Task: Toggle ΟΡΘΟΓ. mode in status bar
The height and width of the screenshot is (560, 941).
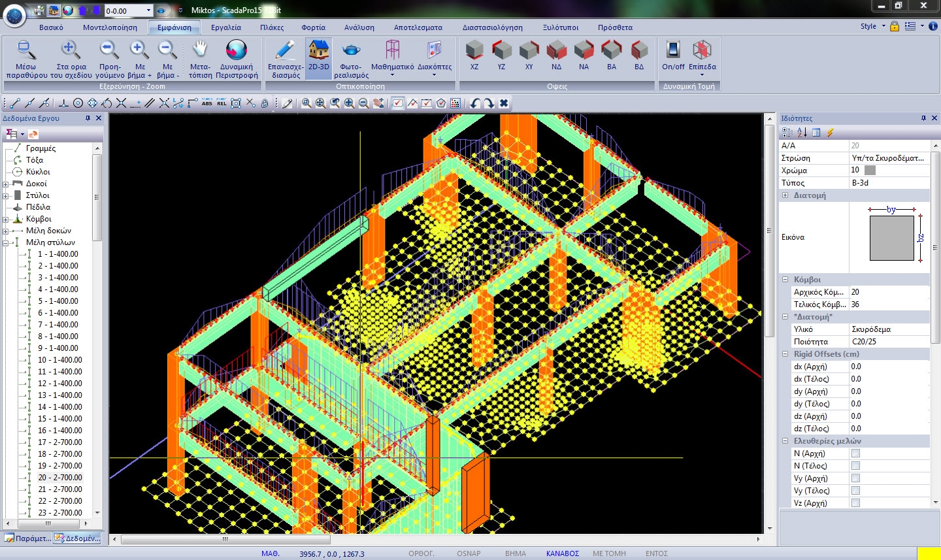Action: [421, 553]
